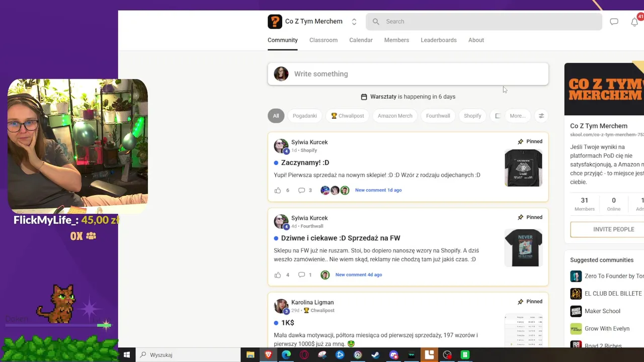Open the green app icon in taskbar

pos(465,354)
